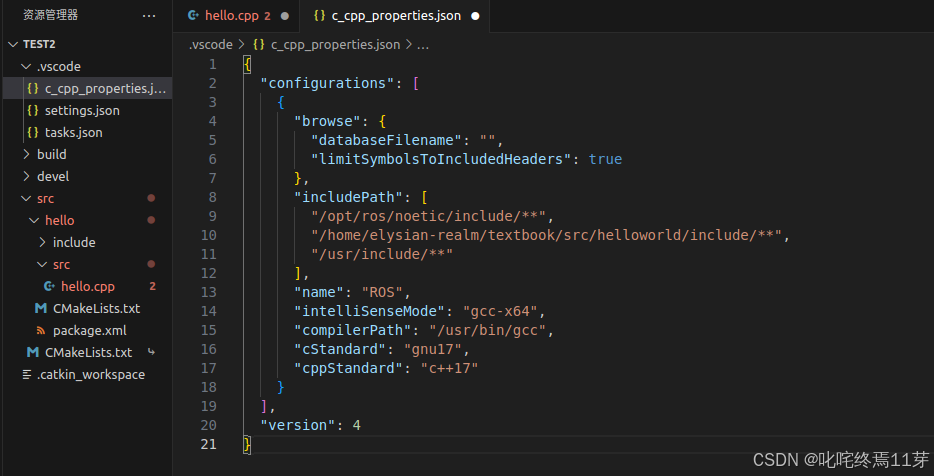This screenshot has width=934, height=476.
Task: Click the "browse" key on line 4
Action: (328, 121)
